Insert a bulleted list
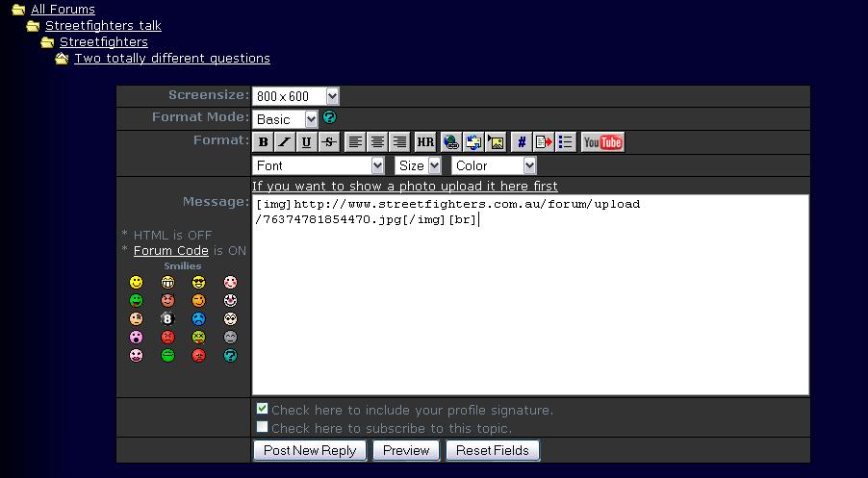 pos(565,142)
